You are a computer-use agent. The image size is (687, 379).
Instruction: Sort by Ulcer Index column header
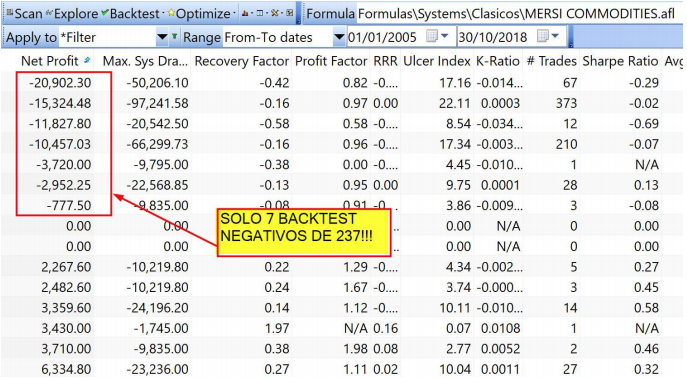(x=437, y=61)
